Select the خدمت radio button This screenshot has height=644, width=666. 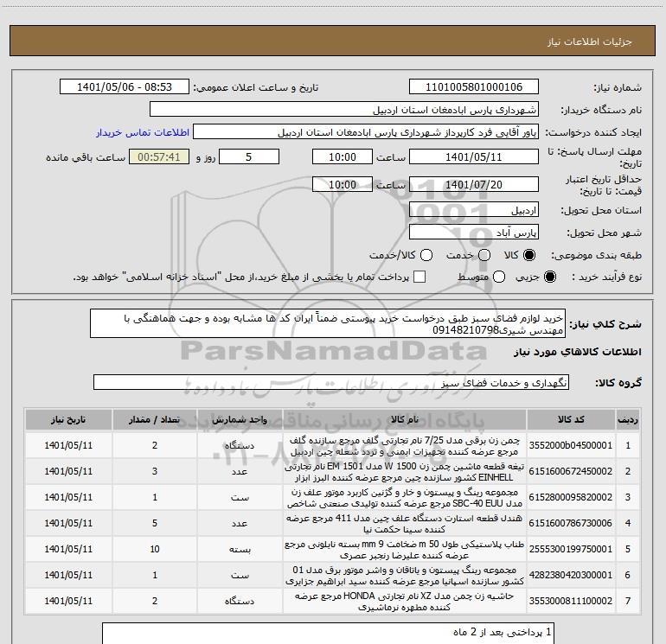(x=484, y=255)
